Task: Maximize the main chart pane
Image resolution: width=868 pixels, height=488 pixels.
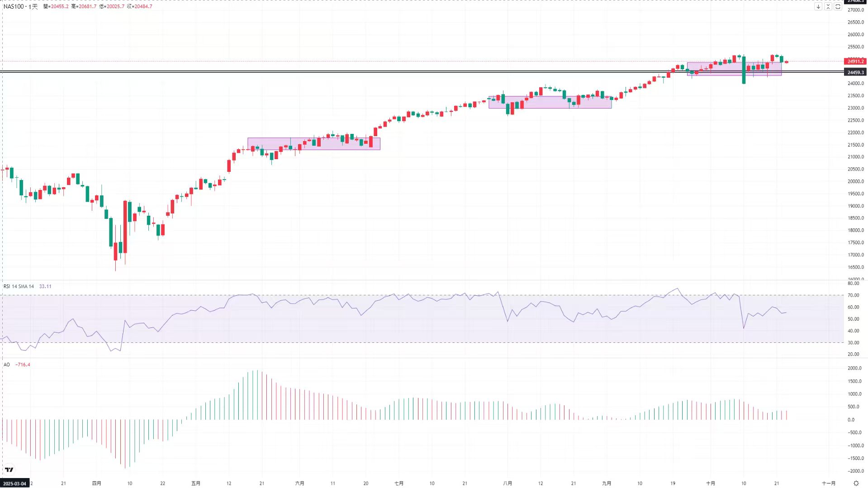Action: [x=838, y=7]
